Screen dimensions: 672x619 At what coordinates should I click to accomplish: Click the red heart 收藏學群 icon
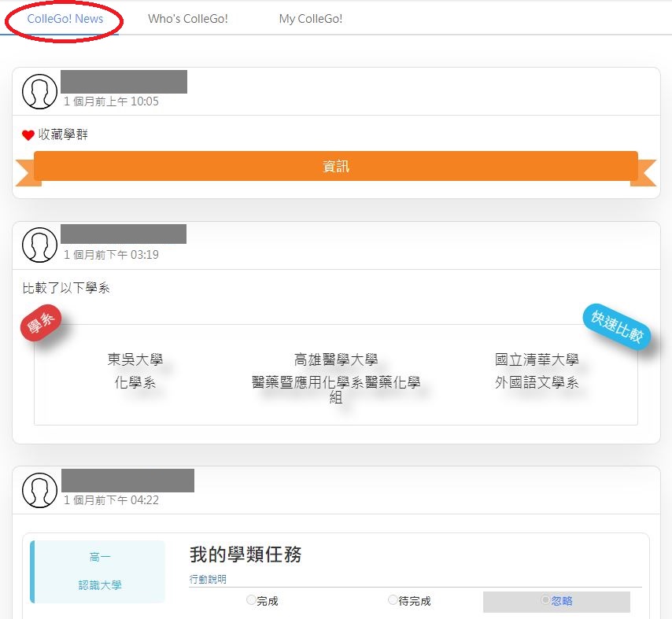tap(28, 135)
